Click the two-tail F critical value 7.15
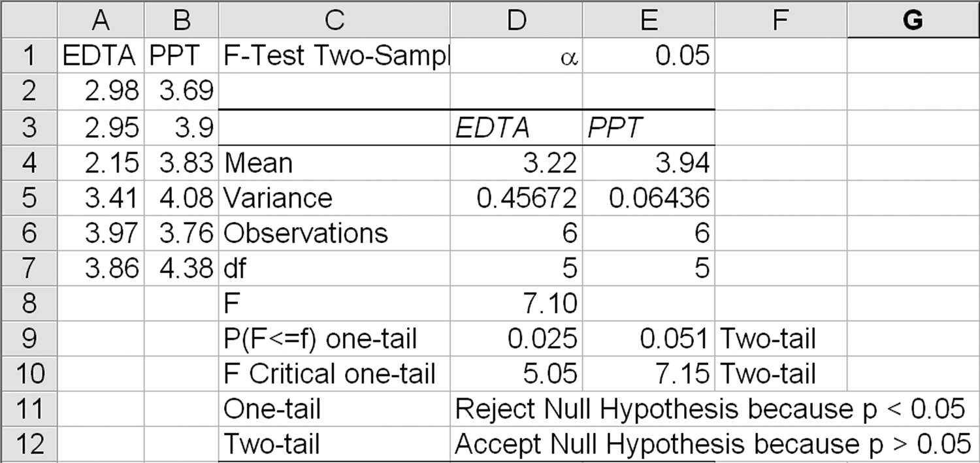This screenshot has height=463, width=980. [x=649, y=374]
